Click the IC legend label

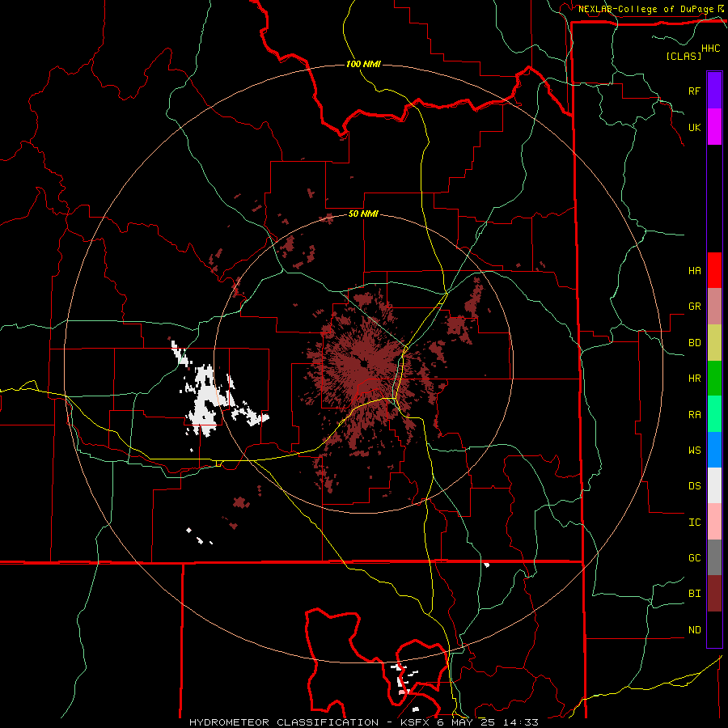(694, 523)
